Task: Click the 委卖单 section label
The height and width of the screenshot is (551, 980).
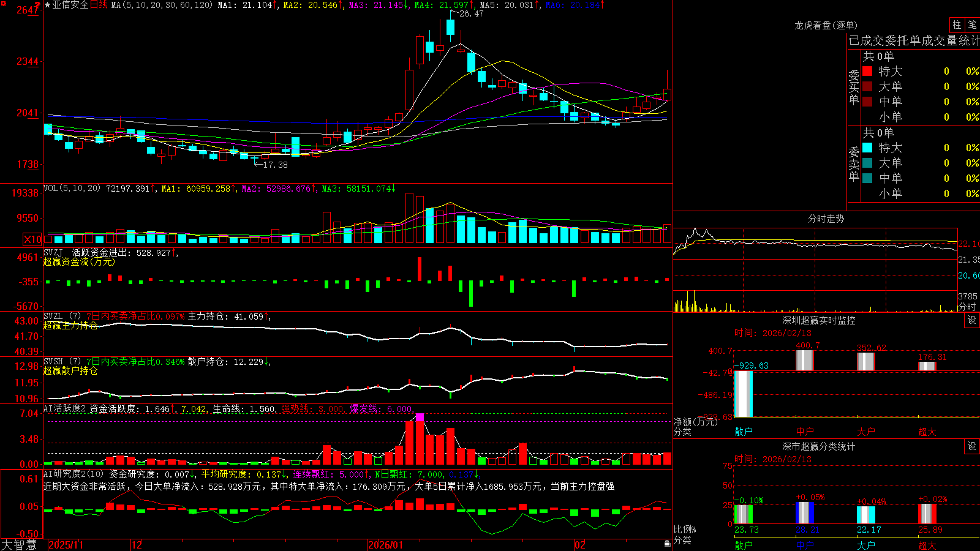Action: point(854,164)
